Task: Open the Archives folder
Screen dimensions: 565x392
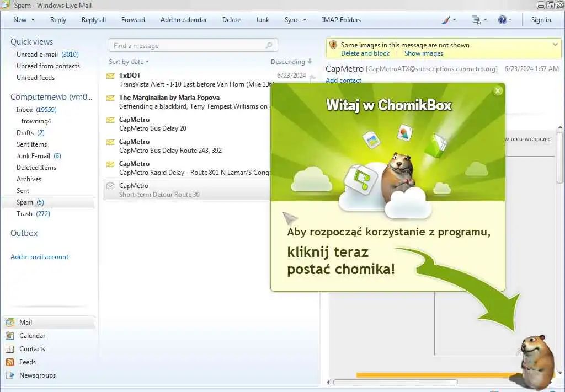Action: (x=29, y=179)
